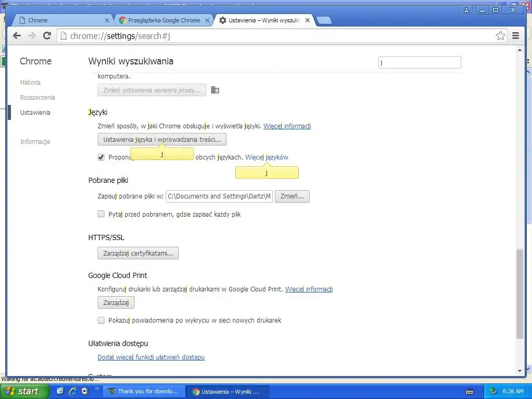Click the address bar URL

point(120,36)
